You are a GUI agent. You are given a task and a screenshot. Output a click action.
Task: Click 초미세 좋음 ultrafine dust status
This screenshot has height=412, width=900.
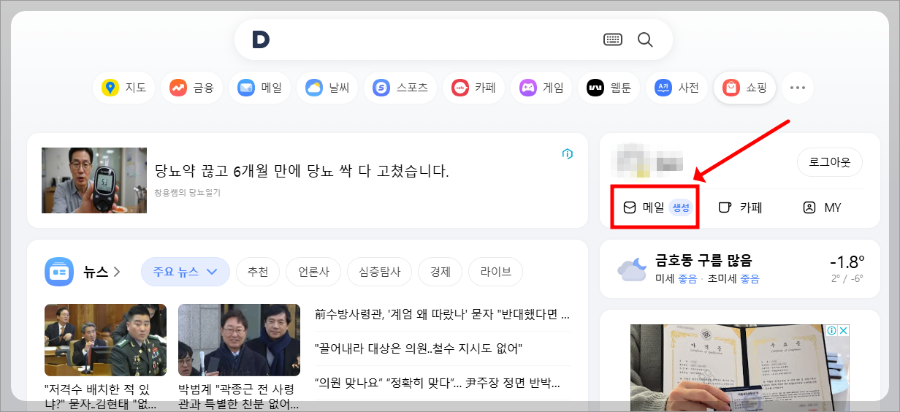pos(734,279)
